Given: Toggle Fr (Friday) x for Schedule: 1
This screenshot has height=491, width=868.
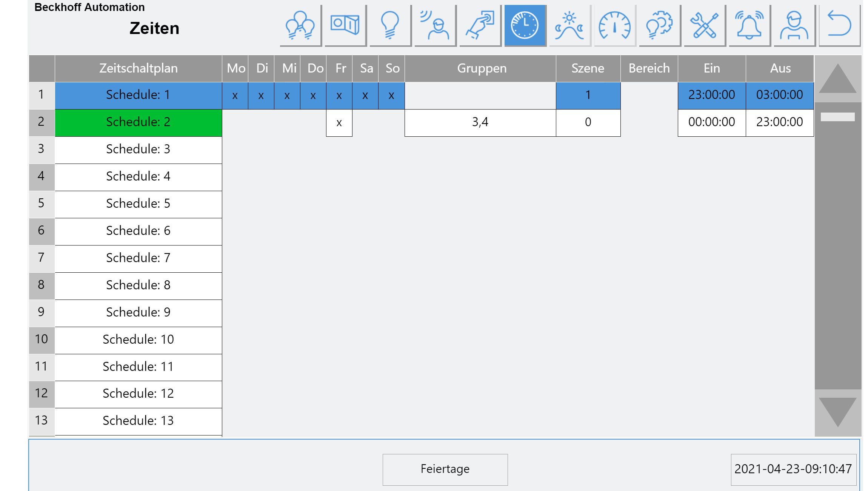Looking at the screenshot, I should 339,96.
